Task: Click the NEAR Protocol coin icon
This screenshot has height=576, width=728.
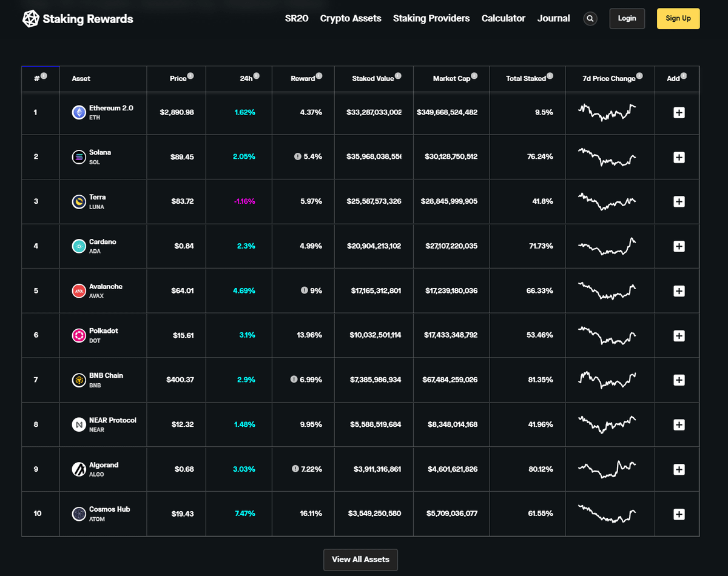Action: click(79, 424)
